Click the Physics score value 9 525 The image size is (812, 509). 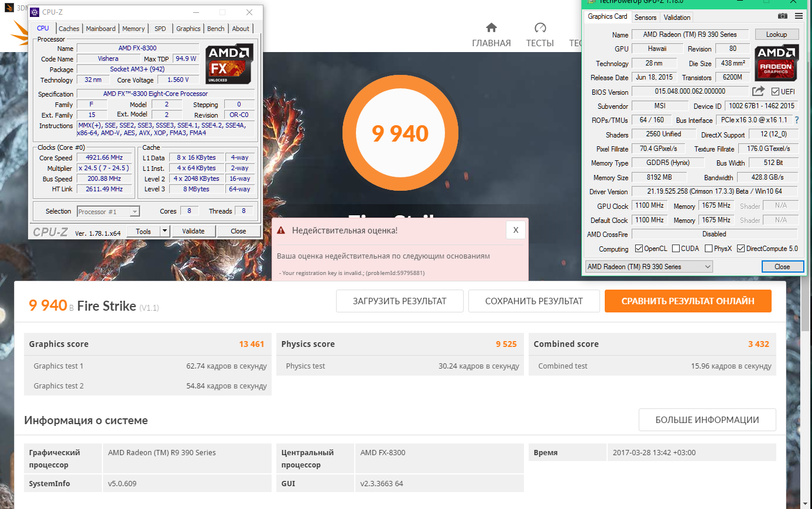(x=506, y=344)
